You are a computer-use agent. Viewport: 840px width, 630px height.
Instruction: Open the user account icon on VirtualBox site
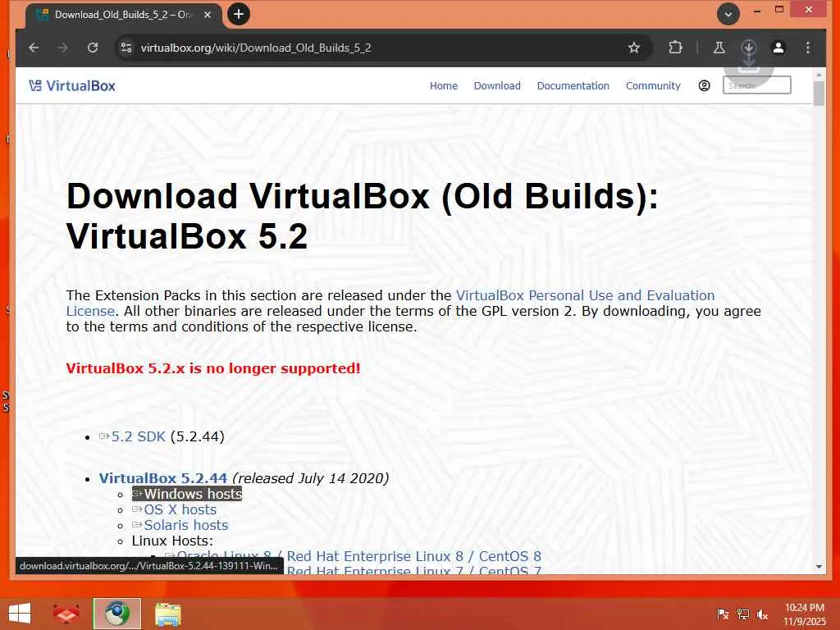704,85
